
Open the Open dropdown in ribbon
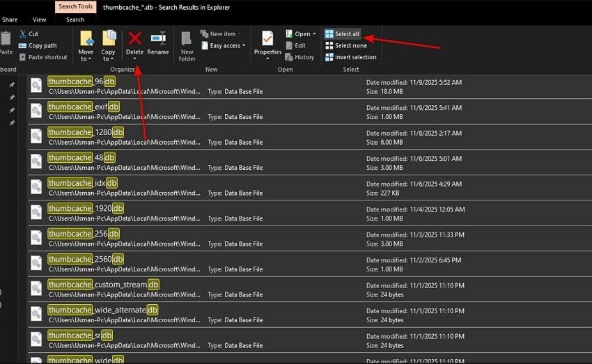[301, 34]
